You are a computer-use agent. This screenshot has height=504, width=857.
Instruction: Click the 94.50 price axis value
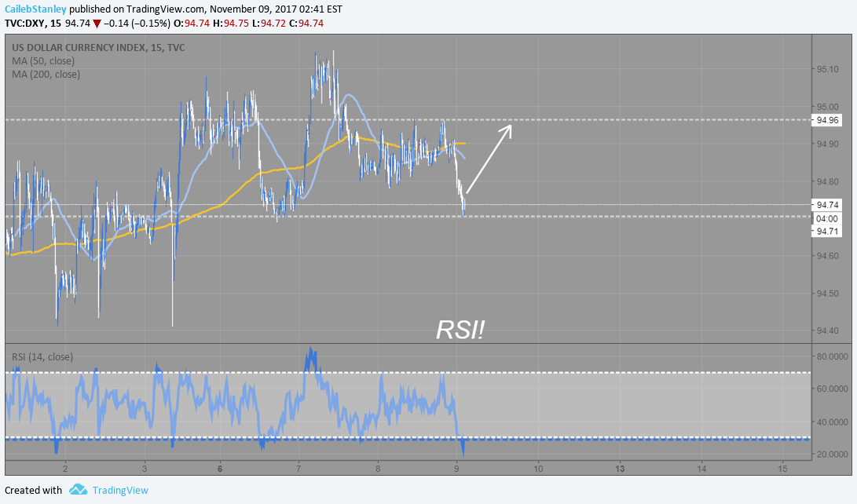(827, 294)
